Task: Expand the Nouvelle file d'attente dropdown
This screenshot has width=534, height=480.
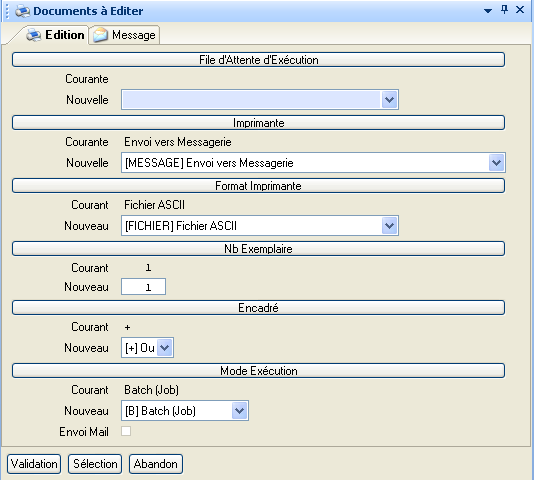Action: [389, 100]
